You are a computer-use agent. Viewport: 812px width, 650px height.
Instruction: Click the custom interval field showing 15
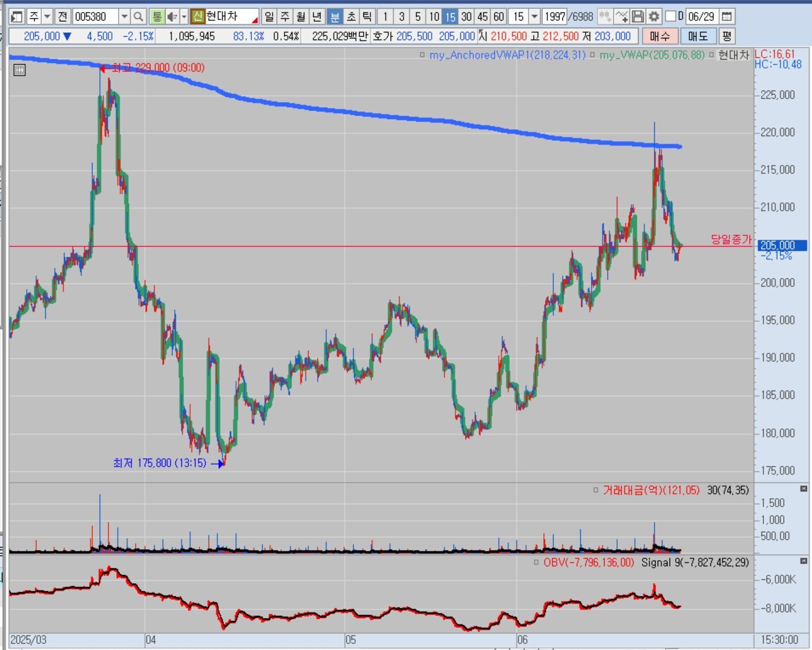(x=519, y=16)
